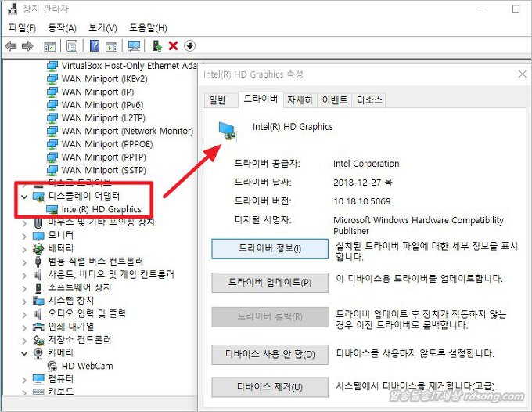Image resolution: width=532 pixels, height=412 pixels.
Task: Click the update driver toolbar icon
Action: tap(157, 46)
